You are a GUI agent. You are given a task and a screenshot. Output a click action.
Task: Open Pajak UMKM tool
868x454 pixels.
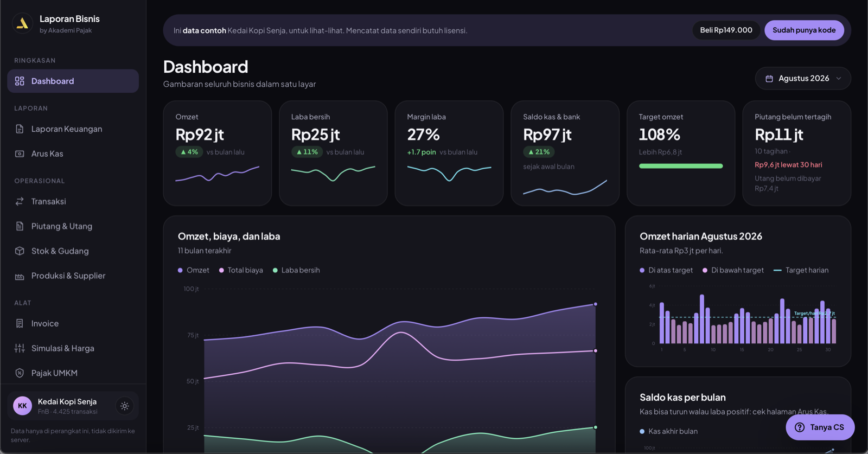(x=73, y=373)
